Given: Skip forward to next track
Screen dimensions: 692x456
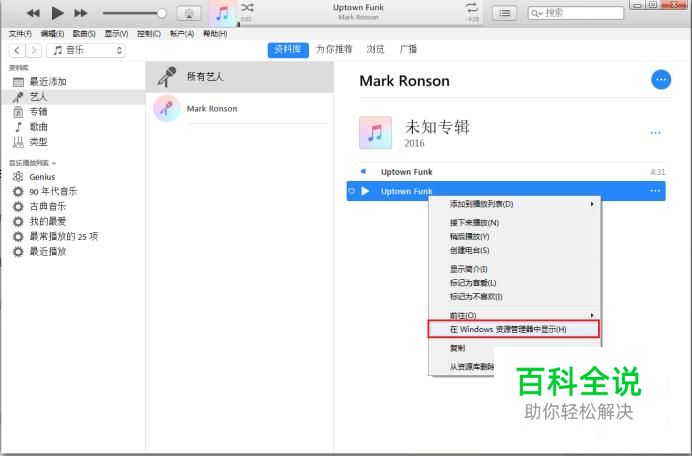Looking at the screenshot, I should click(80, 13).
